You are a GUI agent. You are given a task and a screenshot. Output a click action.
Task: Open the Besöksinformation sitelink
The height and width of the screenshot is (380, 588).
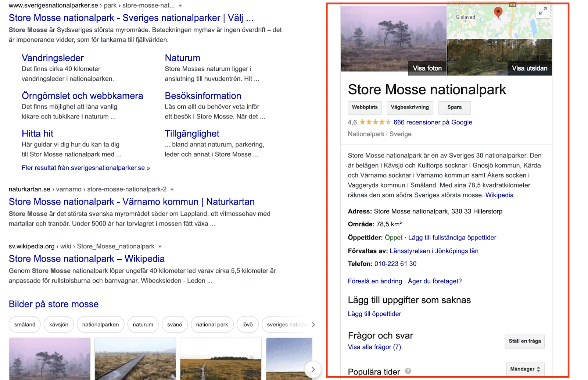tap(203, 96)
